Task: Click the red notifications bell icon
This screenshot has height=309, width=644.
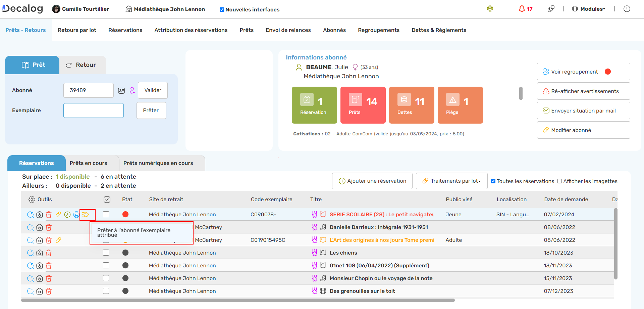Action: click(x=522, y=9)
